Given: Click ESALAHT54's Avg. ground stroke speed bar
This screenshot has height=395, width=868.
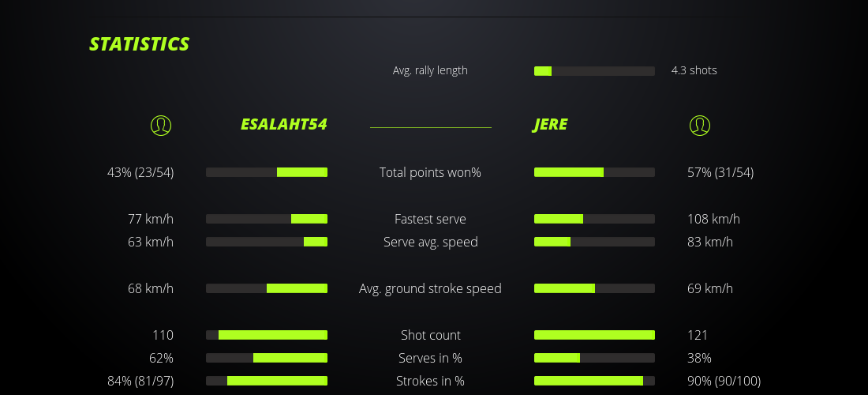Looking at the screenshot, I should click(x=267, y=288).
